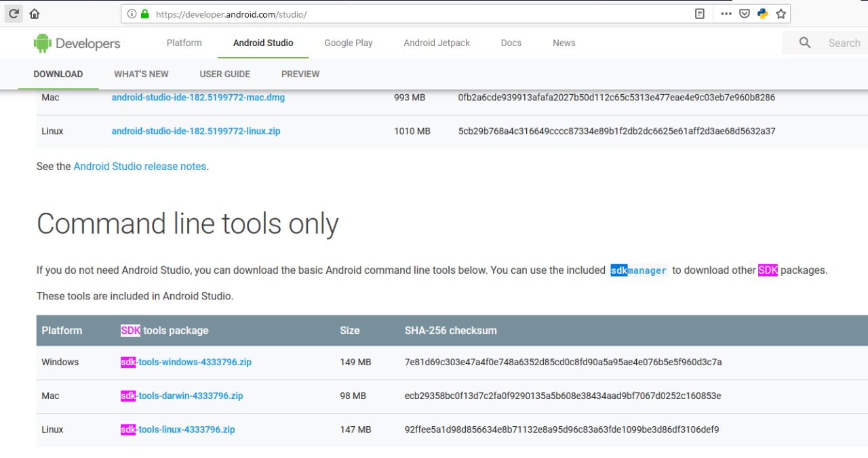Download android-studio-ide-182.5199772-mac.dmg
This screenshot has width=868, height=458.
click(x=198, y=98)
